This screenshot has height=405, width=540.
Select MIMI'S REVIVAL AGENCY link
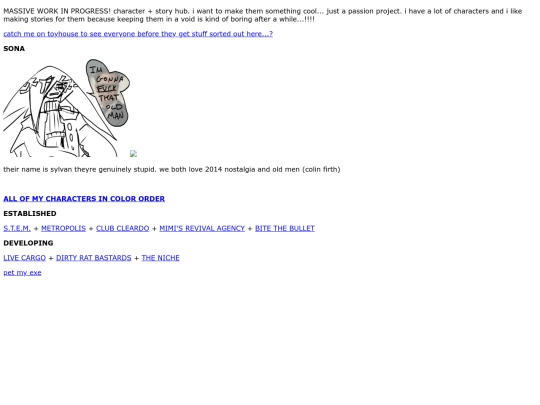(x=202, y=228)
